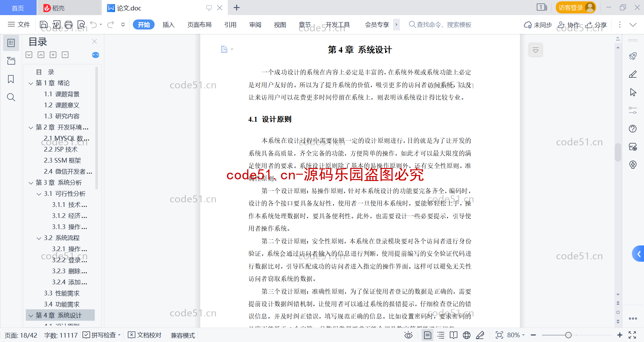Click the Print icon in the toolbar

pos(68,24)
